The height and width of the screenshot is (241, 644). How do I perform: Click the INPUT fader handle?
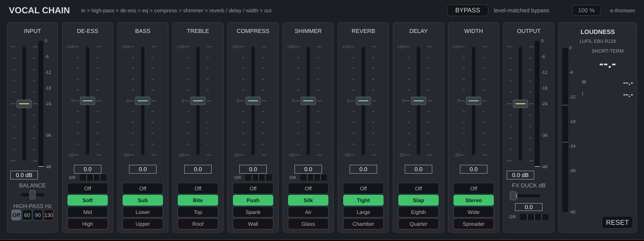tap(24, 104)
